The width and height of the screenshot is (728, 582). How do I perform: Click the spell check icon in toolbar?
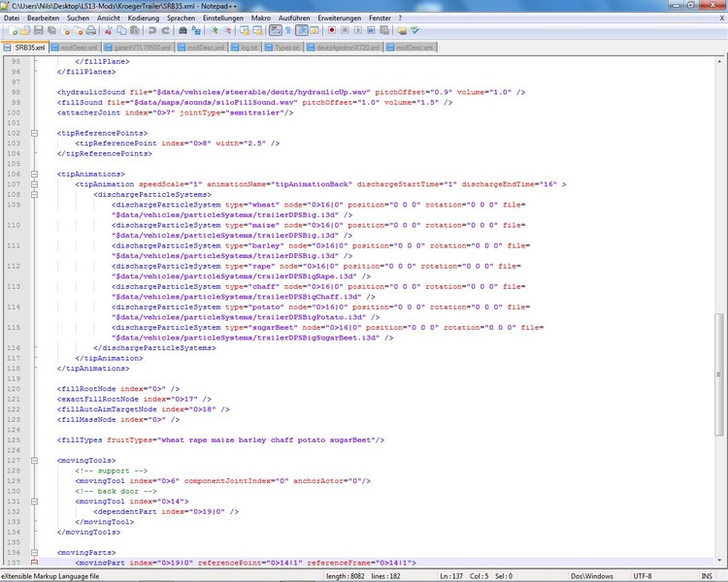click(414, 31)
